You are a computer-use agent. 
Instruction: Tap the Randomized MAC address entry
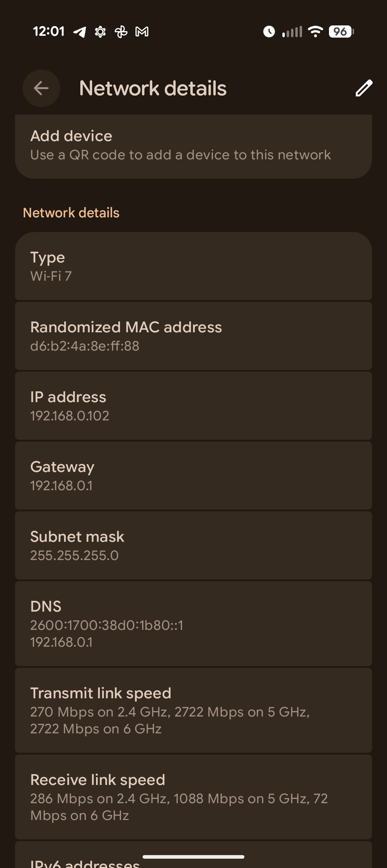point(193,336)
